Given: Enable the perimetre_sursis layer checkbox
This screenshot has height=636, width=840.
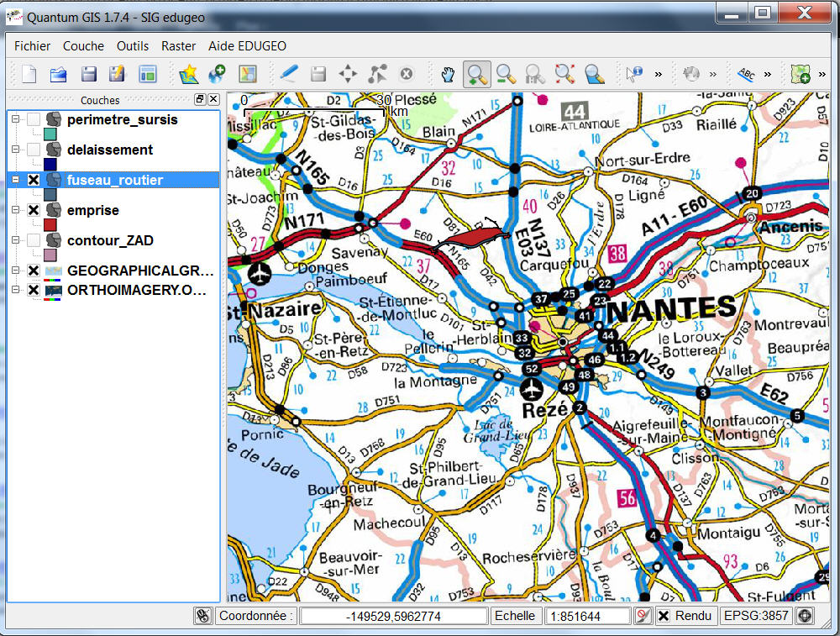Looking at the screenshot, I should [34, 119].
